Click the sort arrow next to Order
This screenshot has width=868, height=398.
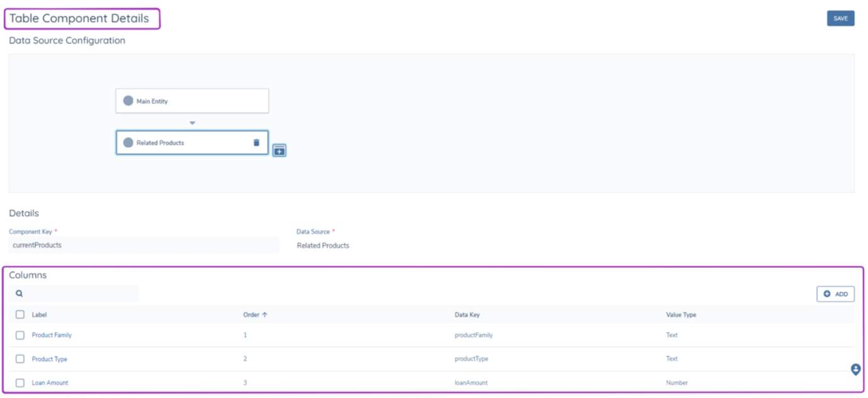point(265,315)
